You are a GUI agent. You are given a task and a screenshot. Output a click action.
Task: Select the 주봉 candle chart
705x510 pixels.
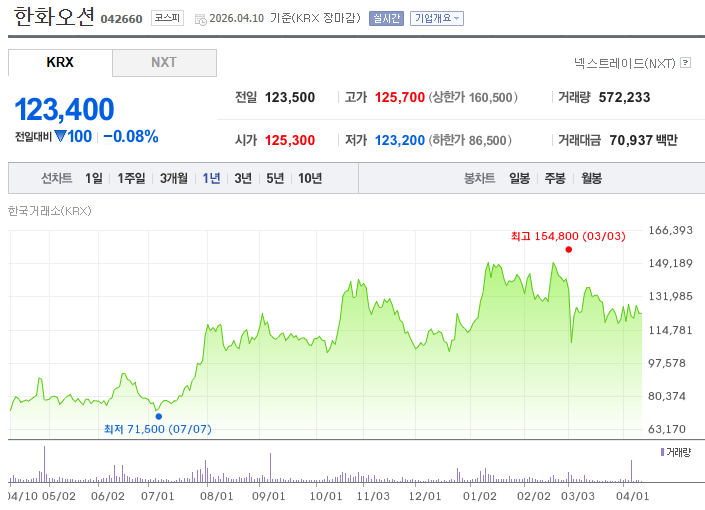(555, 179)
